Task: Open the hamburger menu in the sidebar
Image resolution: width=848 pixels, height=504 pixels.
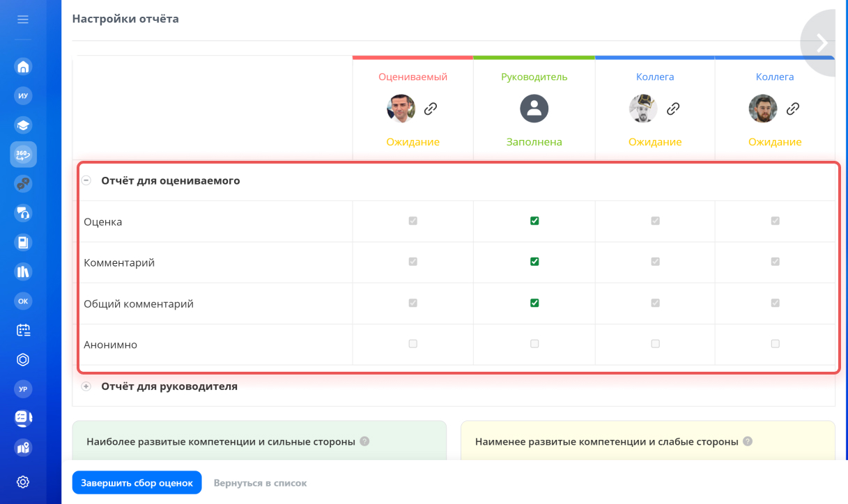Action: pos(23,19)
